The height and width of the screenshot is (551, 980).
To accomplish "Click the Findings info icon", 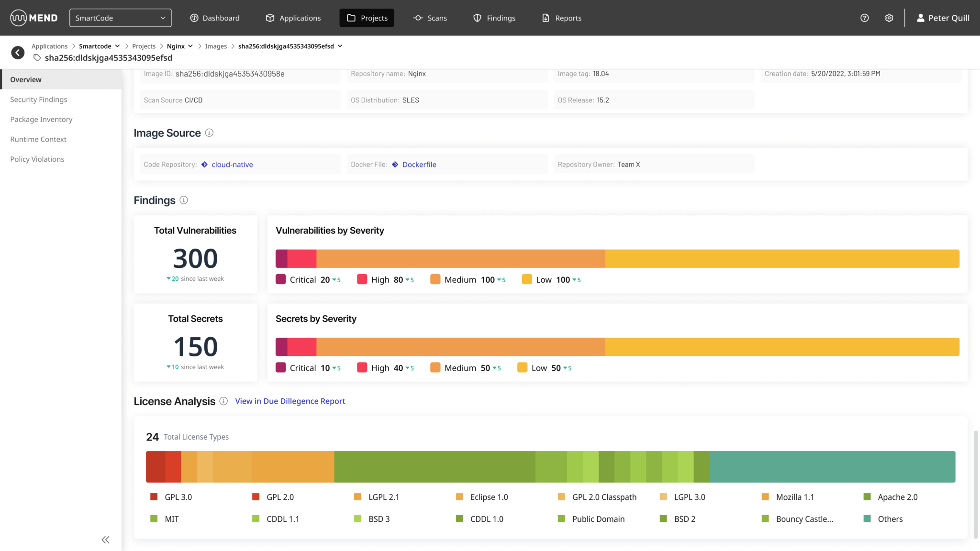I will [184, 200].
